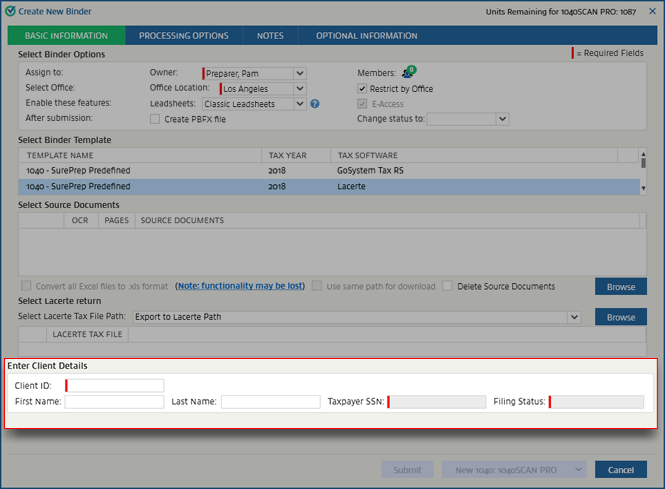Open the Owner dropdown showing Preparer, Pam

point(300,73)
